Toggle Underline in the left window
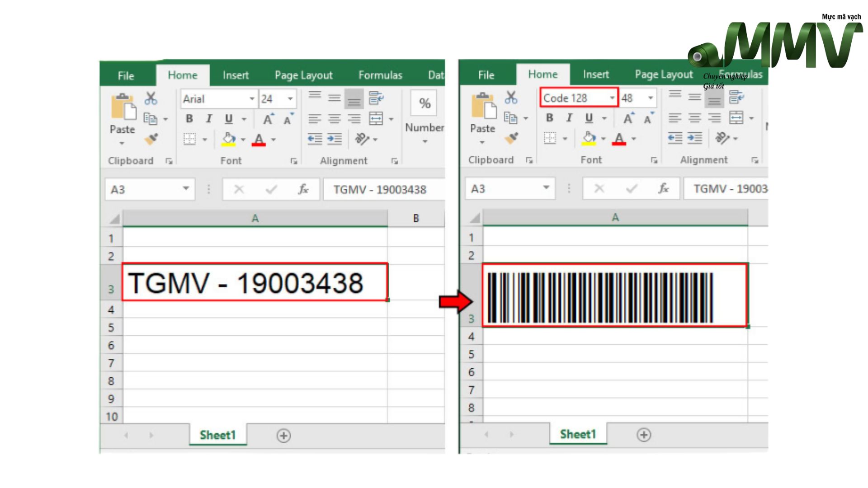The height and width of the screenshot is (488, 868). [x=229, y=119]
